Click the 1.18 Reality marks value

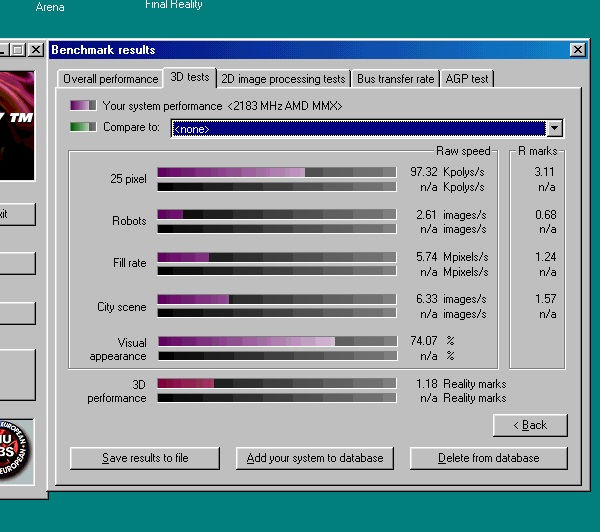tap(461, 384)
